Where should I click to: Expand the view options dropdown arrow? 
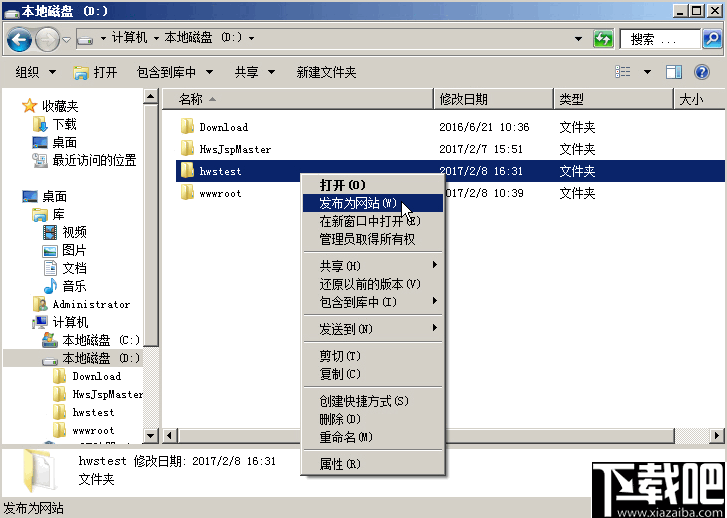pyautogui.click(x=647, y=72)
